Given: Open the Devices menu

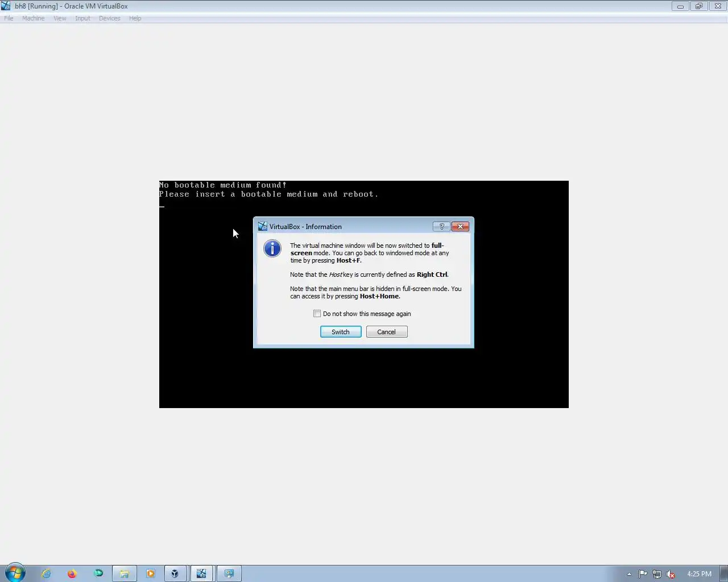Looking at the screenshot, I should [109, 18].
